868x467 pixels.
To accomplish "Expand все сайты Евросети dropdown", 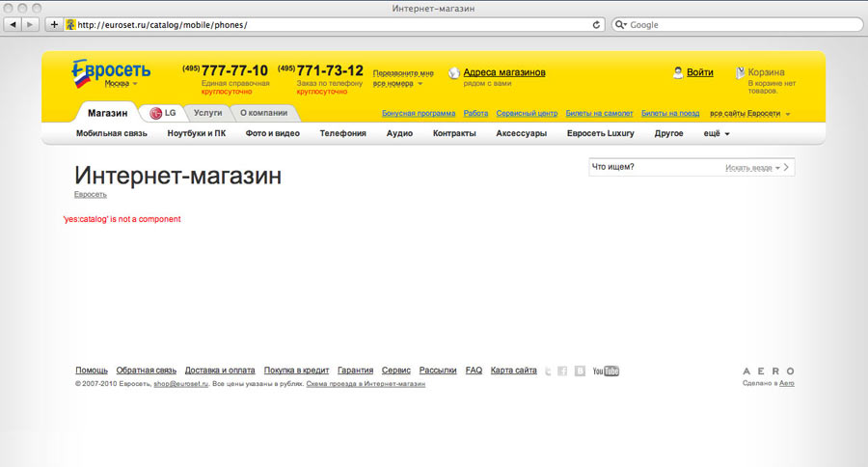I will [750, 114].
